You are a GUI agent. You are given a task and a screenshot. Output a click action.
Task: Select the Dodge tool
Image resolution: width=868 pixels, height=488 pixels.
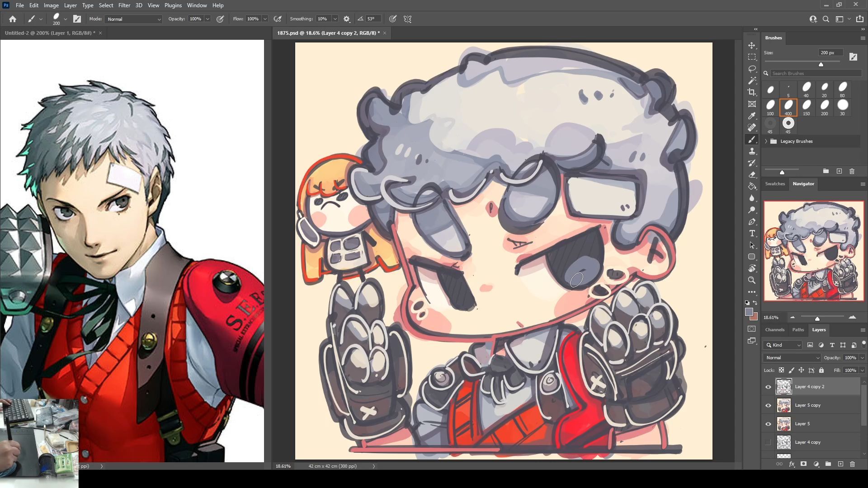pos(752,210)
